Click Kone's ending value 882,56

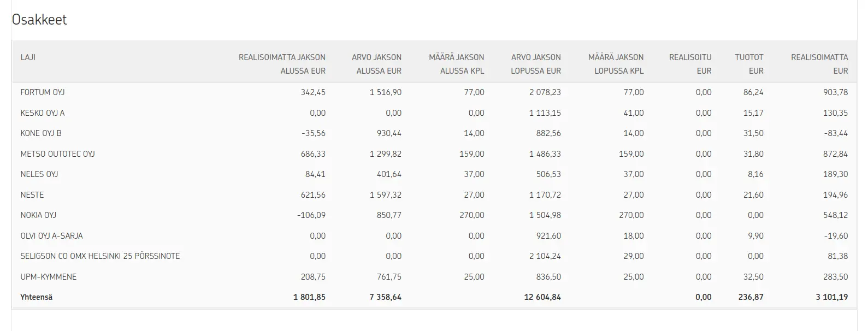(x=548, y=133)
